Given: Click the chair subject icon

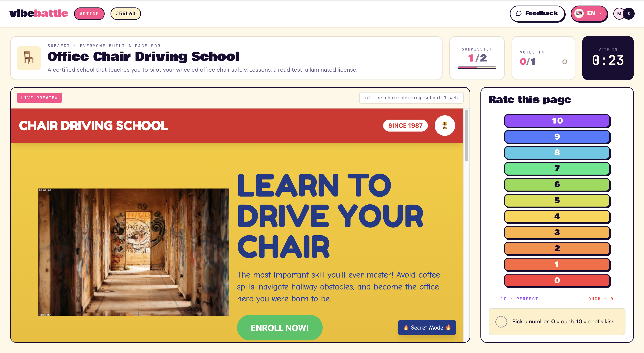Looking at the screenshot, I should point(29,58).
